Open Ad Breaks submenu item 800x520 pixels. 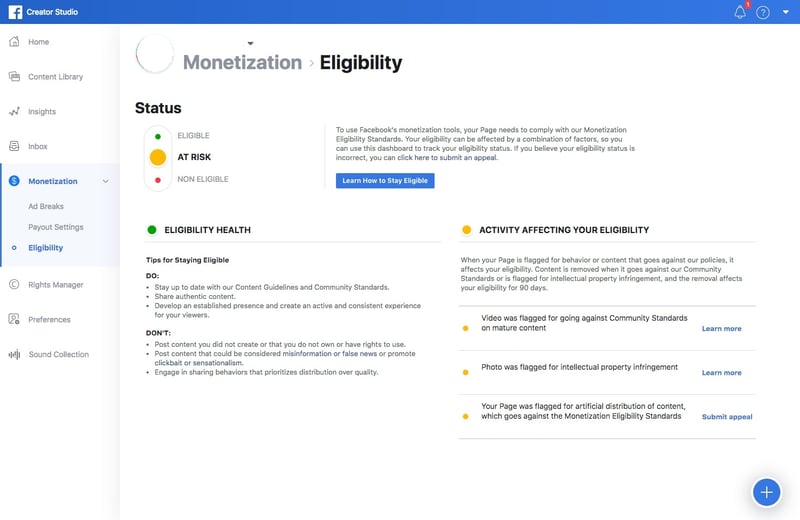point(46,207)
